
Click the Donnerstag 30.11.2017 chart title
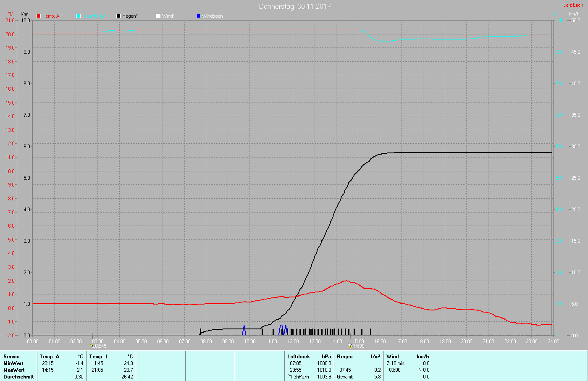(x=294, y=6)
